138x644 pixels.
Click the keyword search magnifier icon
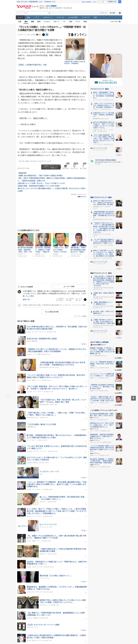[x=49, y=13]
